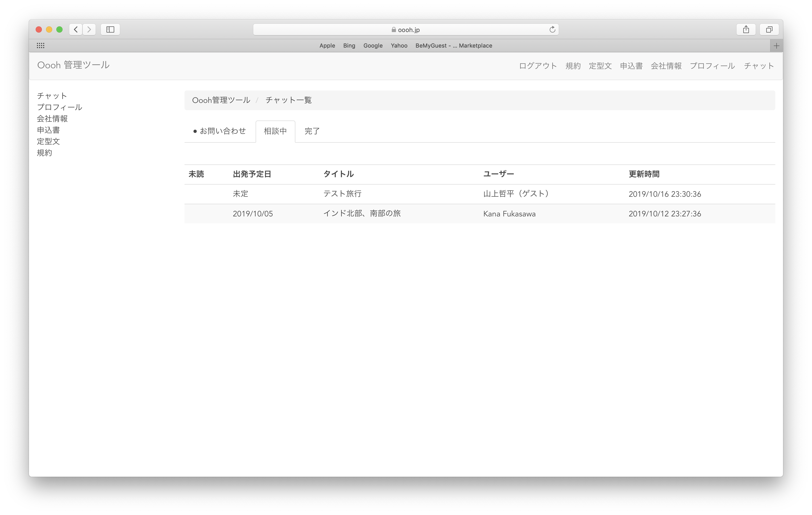Click timestamp 2019/10/12 23:27:36
The width and height of the screenshot is (812, 515).
(x=665, y=214)
